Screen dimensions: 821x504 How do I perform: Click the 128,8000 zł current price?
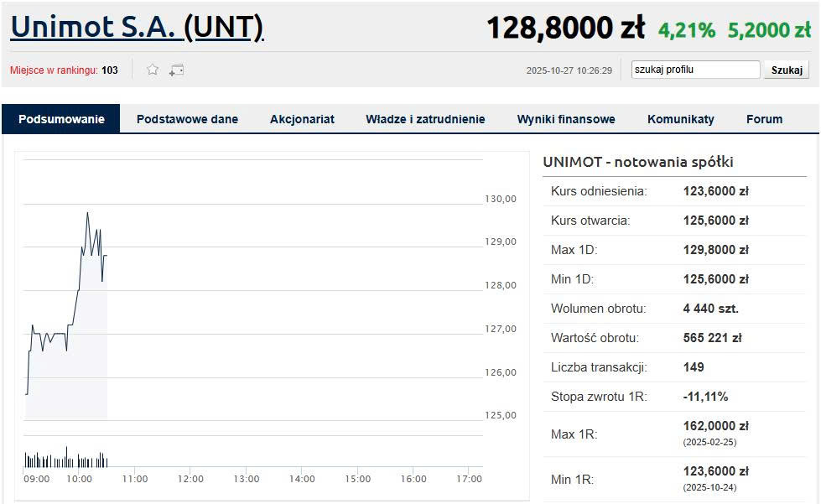coord(565,29)
